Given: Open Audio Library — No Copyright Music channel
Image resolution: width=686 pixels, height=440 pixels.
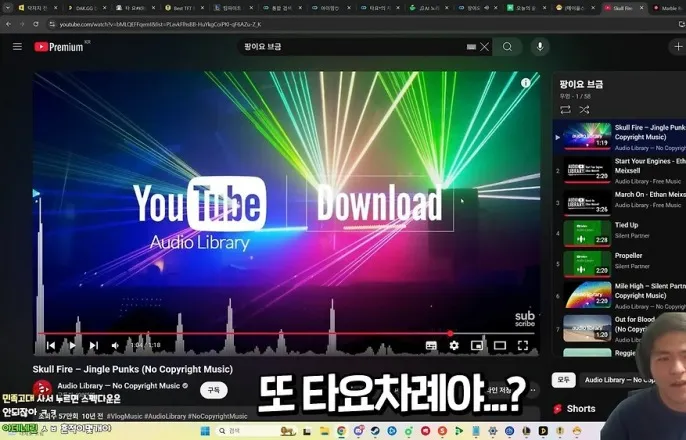Looking at the screenshot, I should coord(119,386).
